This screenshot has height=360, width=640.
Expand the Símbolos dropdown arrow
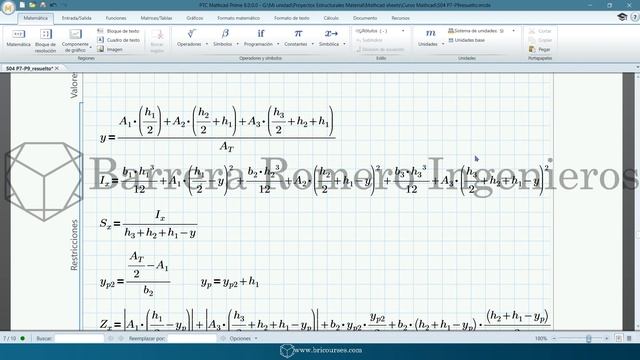coord(238,44)
